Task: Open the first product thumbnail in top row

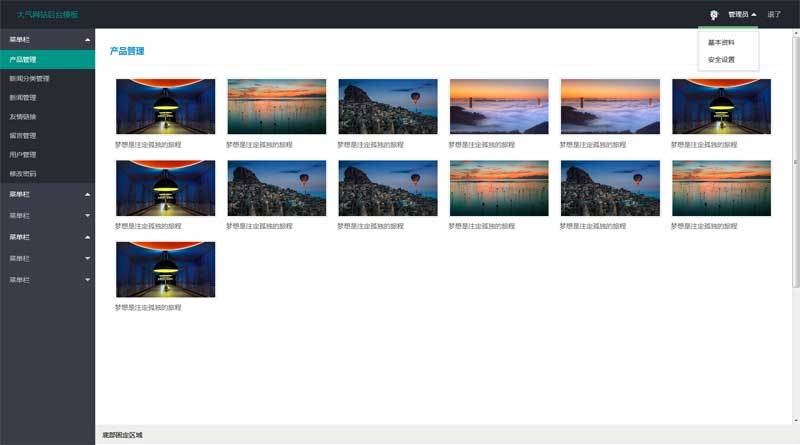Action: click(x=166, y=106)
